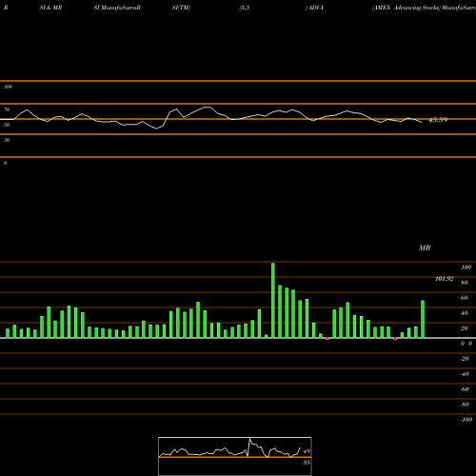Image resolution: width=476 pixels, height=476 pixels.
Task: Click the value 33 below mini chart
Action: (x=307, y=463)
